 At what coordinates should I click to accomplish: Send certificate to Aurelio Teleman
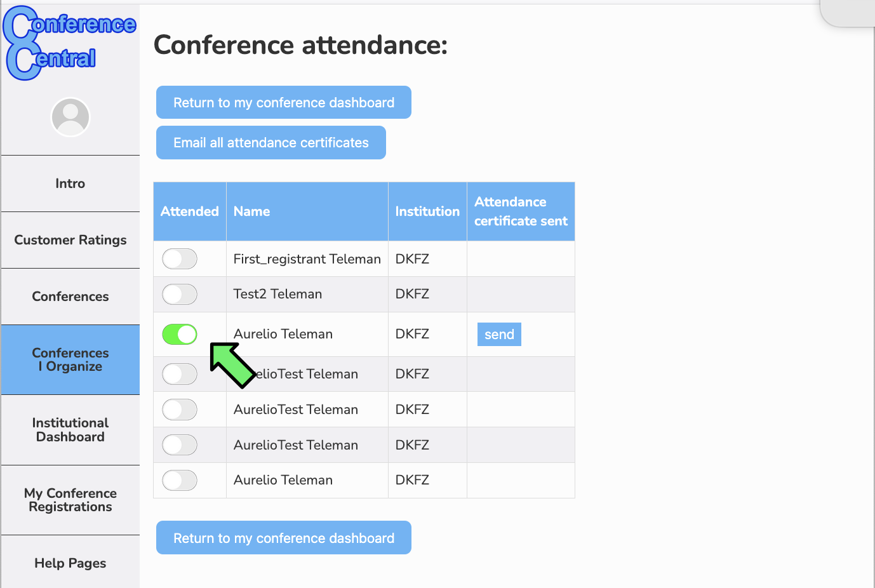[499, 335]
